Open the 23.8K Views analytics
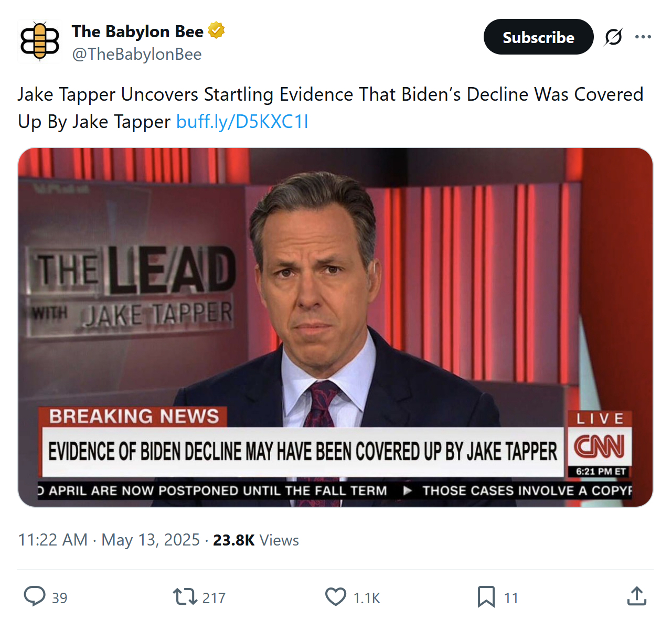The width and height of the screenshot is (672, 620). coord(255,540)
